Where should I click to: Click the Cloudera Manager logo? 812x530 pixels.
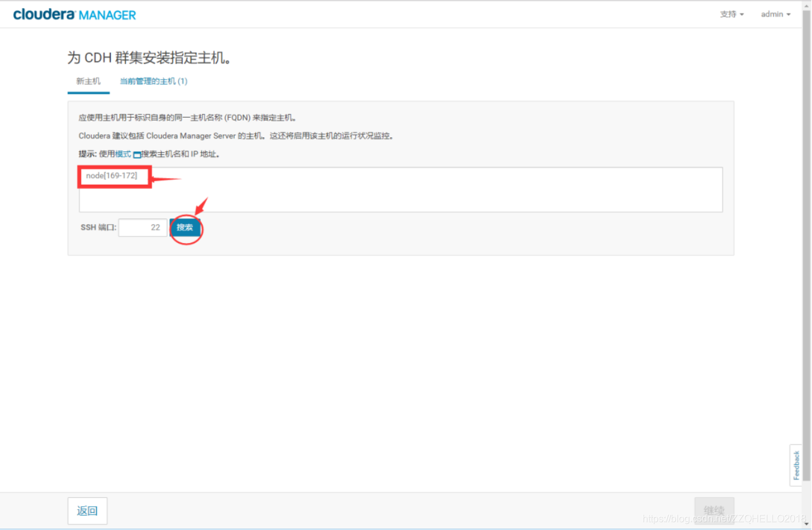click(x=75, y=14)
